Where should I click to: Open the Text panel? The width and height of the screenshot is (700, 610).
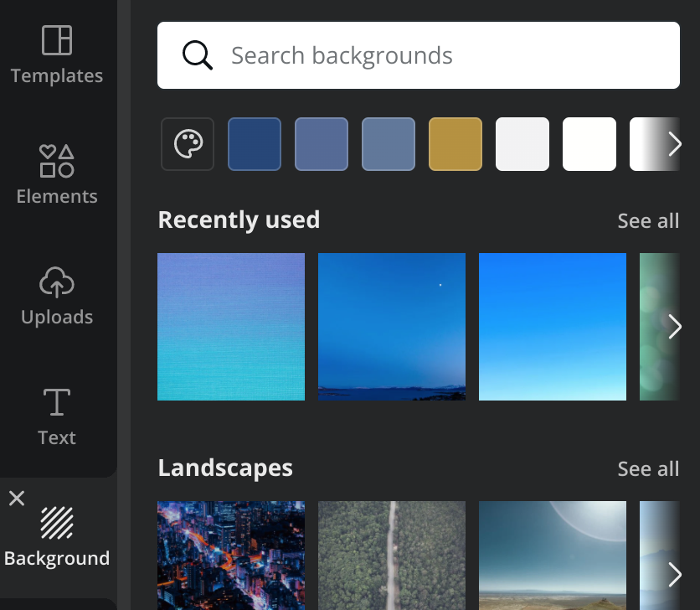coord(57,417)
